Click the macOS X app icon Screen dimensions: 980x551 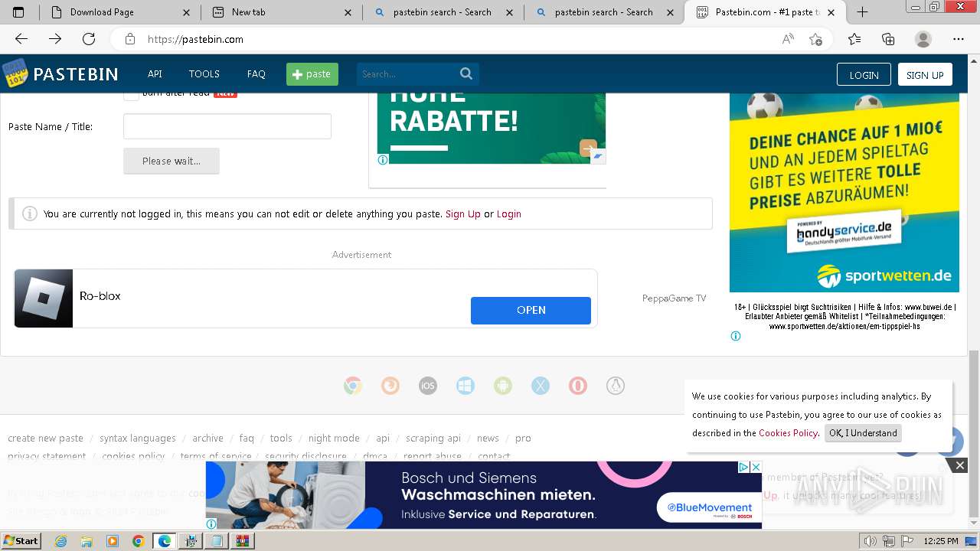point(541,386)
